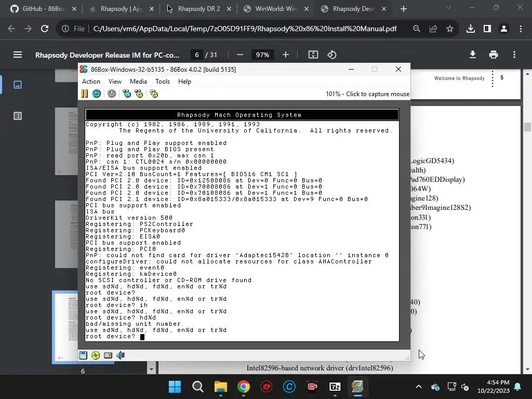Show PDF document outline in sidebar
Image resolution: width=532 pixels, height=399 pixels.
point(18,116)
